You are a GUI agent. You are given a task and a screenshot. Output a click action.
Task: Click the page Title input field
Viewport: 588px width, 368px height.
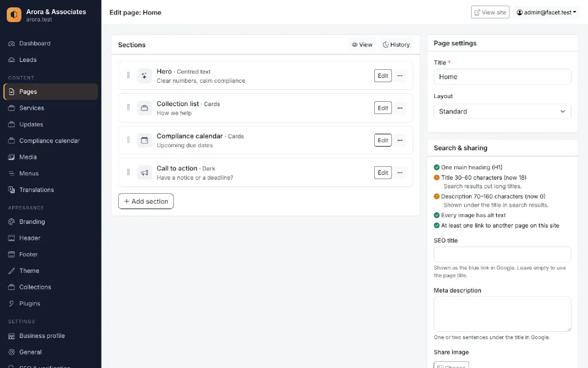coord(502,77)
